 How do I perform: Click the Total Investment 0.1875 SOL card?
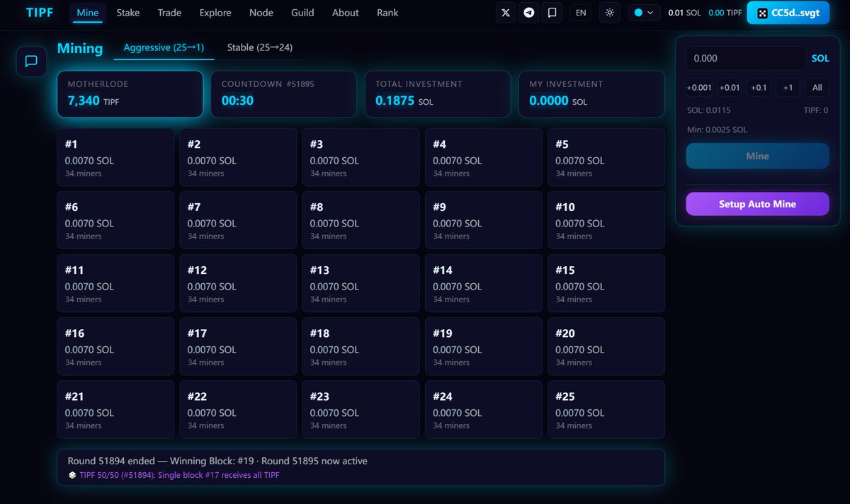click(x=438, y=94)
